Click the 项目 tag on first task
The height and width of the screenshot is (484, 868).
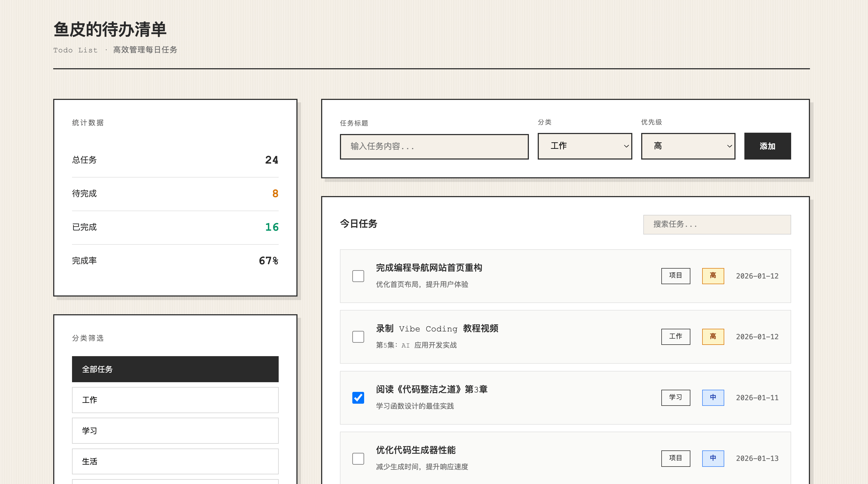coord(675,276)
